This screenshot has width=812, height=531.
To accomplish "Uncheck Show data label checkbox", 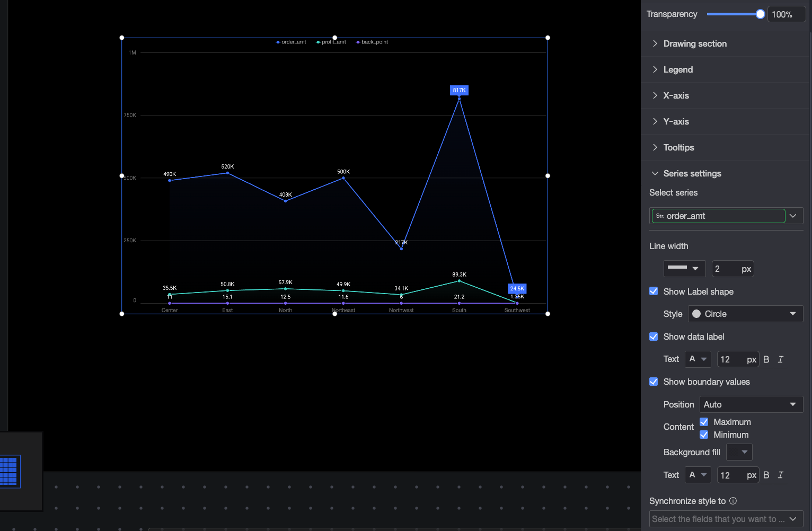I will [x=654, y=337].
